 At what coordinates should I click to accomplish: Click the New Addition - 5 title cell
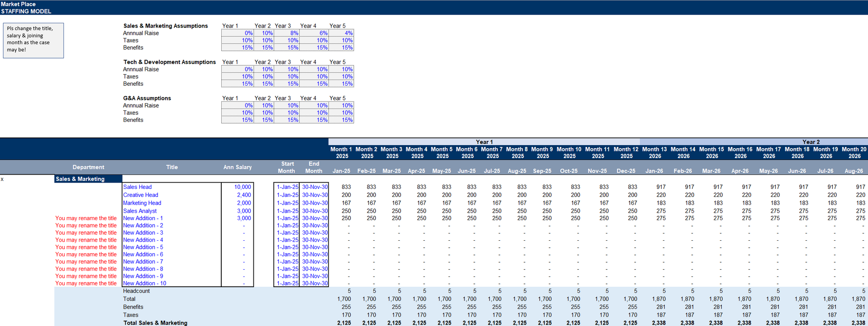[171, 247]
